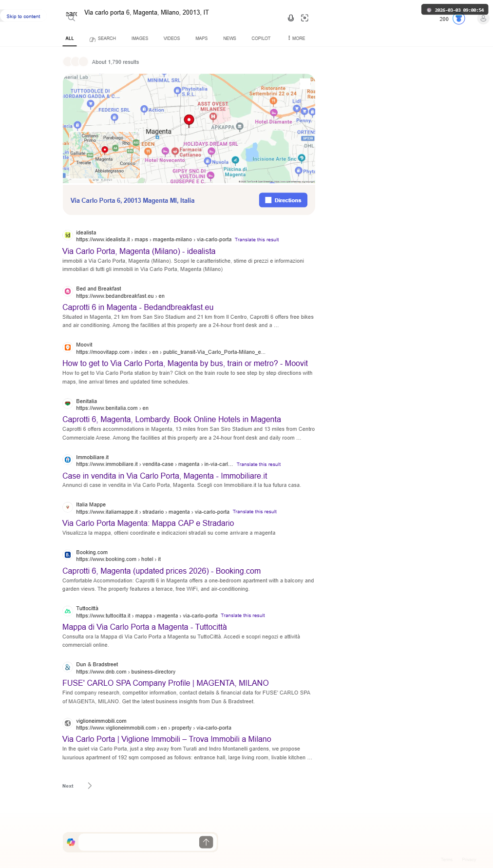This screenshot has width=493, height=868.
Task: Click the Immobiliare.it favicon
Action: point(68,460)
